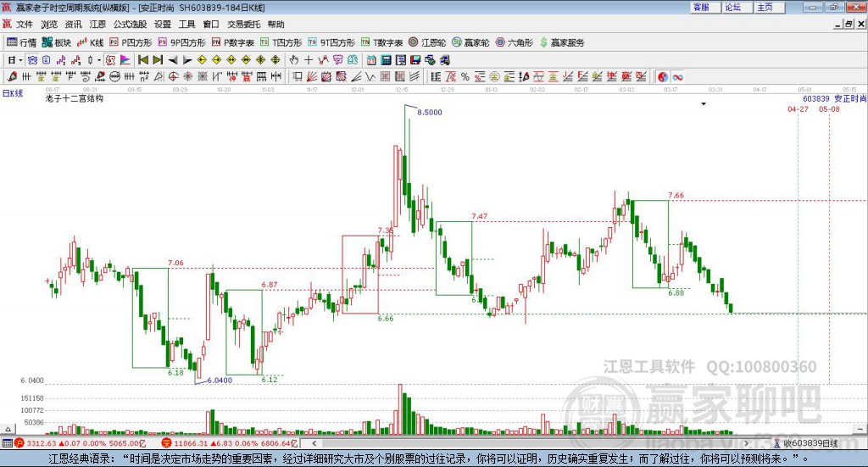868x467 pixels.
Task: Click the 老子十二宫结构 chart title
Action: coord(75,98)
